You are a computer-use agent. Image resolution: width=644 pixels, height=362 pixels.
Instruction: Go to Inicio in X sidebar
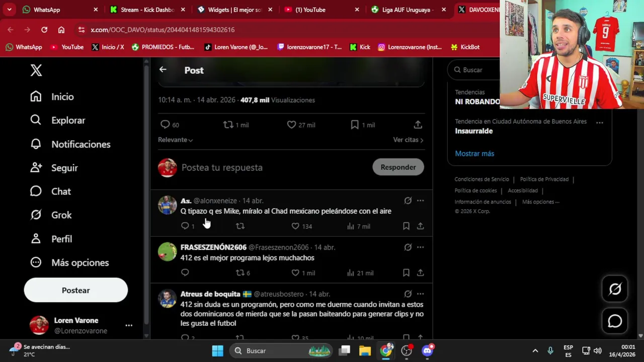click(x=52, y=97)
